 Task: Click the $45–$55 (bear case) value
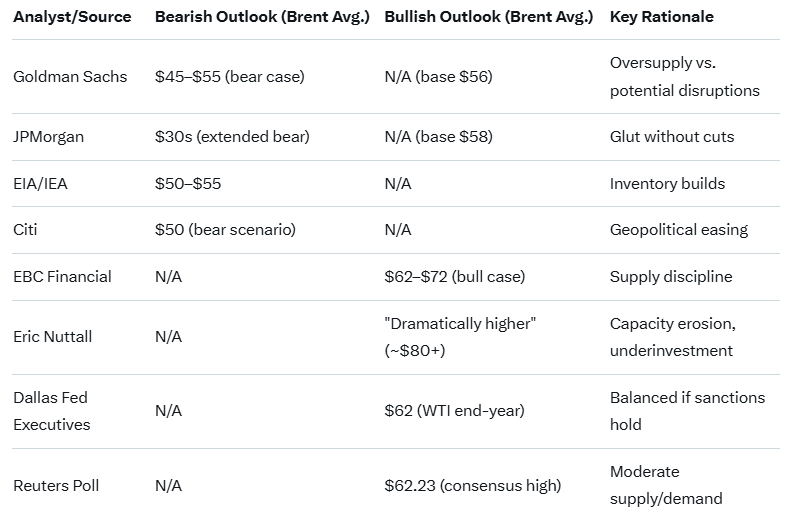[229, 76]
